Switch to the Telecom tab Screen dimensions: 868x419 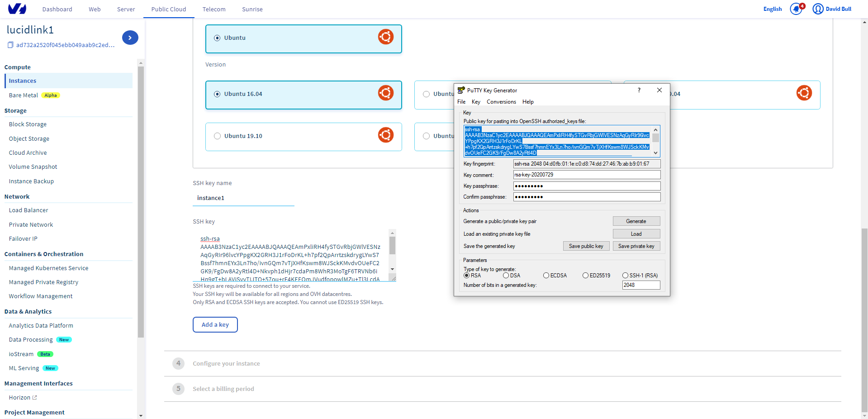click(x=214, y=9)
